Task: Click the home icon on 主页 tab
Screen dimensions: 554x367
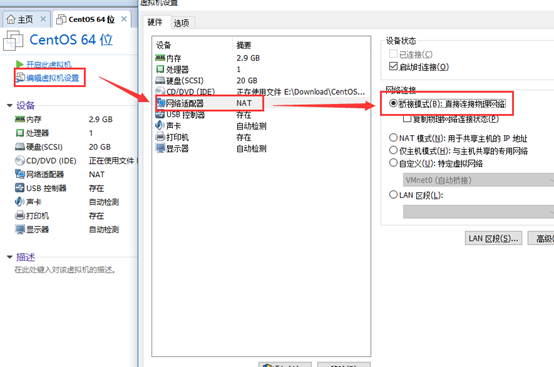Action: click(x=11, y=19)
